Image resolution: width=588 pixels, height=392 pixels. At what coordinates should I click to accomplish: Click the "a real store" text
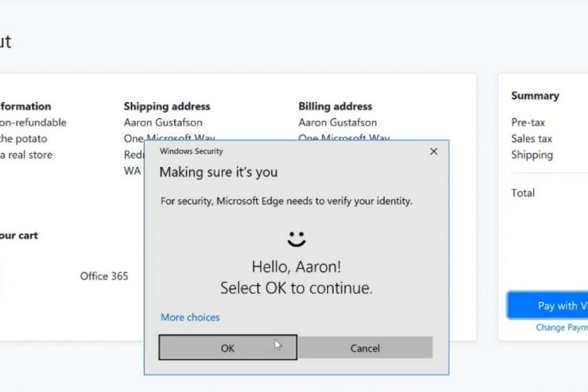(26, 155)
